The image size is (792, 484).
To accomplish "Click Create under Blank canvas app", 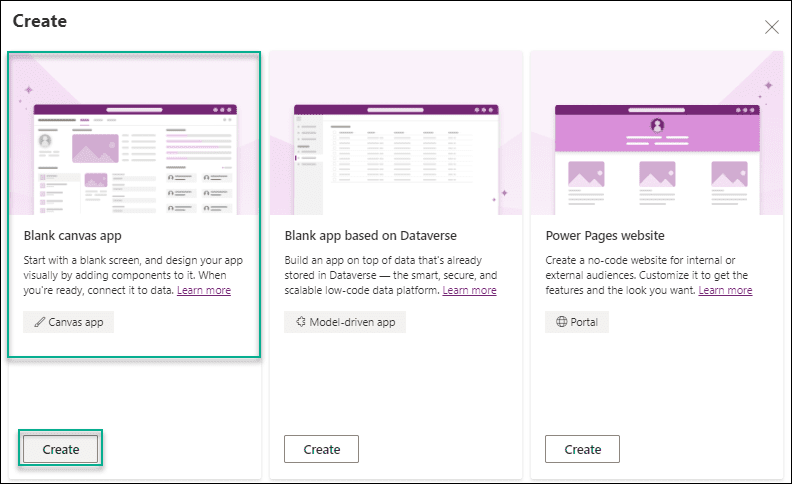I will (61, 449).
